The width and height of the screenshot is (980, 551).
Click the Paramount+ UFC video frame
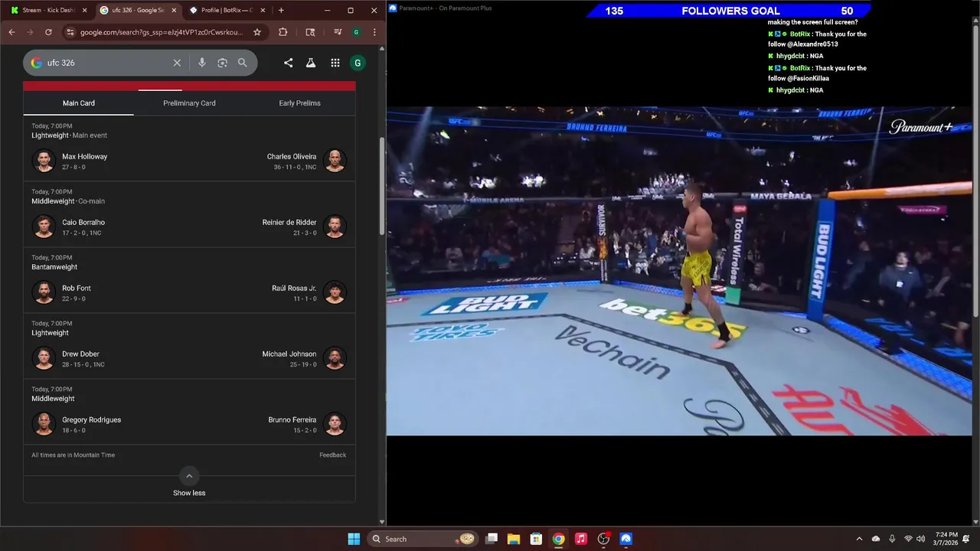coord(679,271)
